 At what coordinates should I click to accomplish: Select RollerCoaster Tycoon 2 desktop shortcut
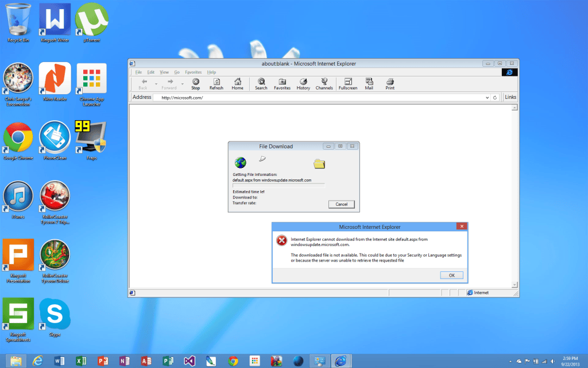[x=55, y=202]
